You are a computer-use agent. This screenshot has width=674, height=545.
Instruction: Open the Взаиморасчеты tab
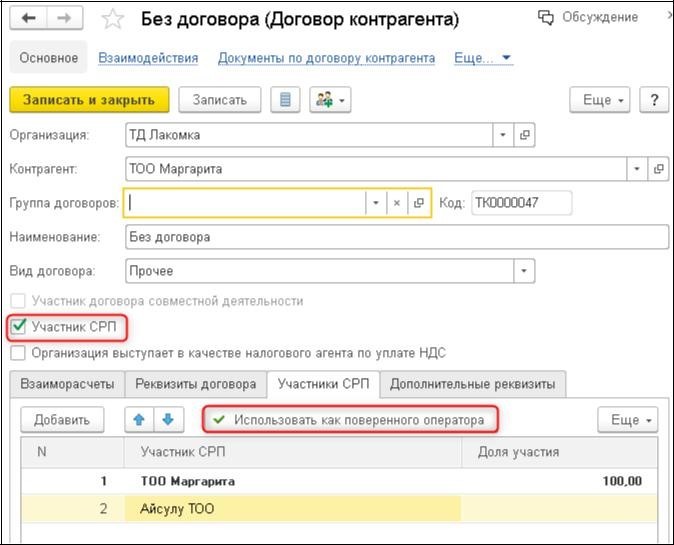point(68,384)
